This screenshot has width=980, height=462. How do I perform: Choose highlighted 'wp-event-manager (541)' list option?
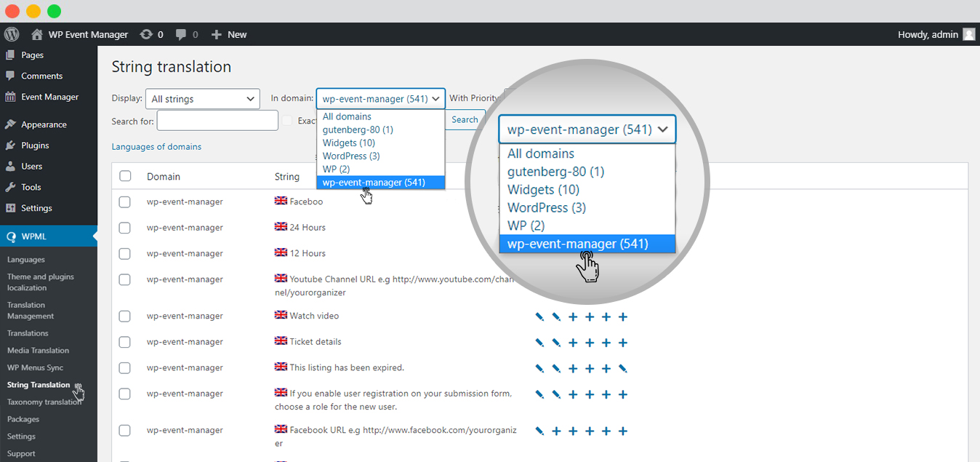tap(381, 182)
